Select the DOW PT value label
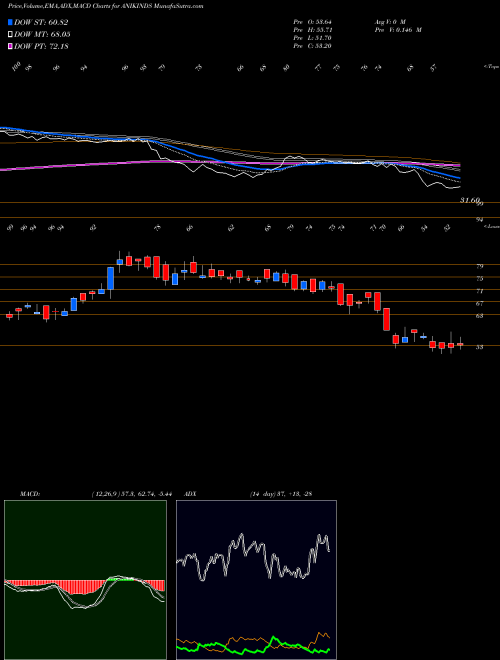This screenshot has height=660, width=500. pyautogui.click(x=41, y=46)
